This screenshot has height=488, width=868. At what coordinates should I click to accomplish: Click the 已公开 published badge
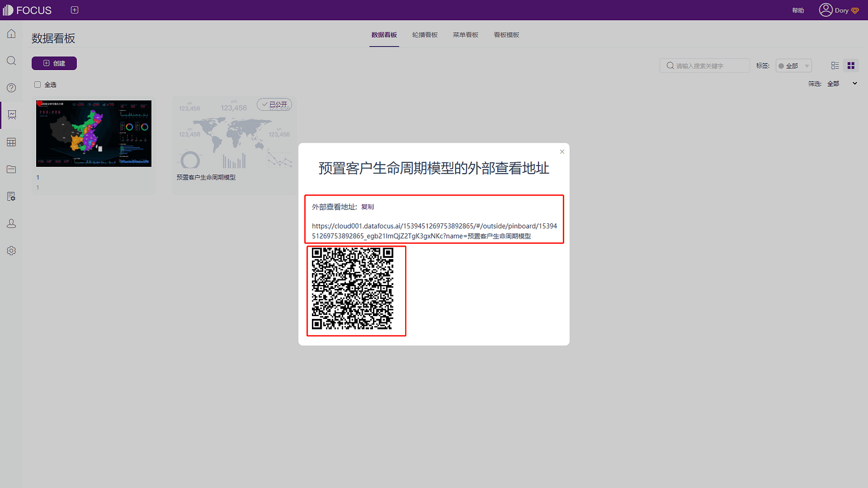275,105
